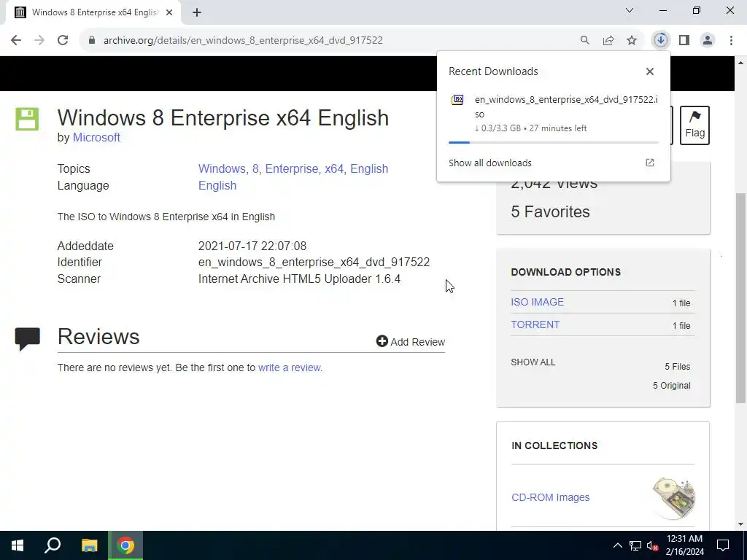This screenshot has width=747, height=560.
Task: Open File Explorer from taskbar
Action: click(89, 545)
